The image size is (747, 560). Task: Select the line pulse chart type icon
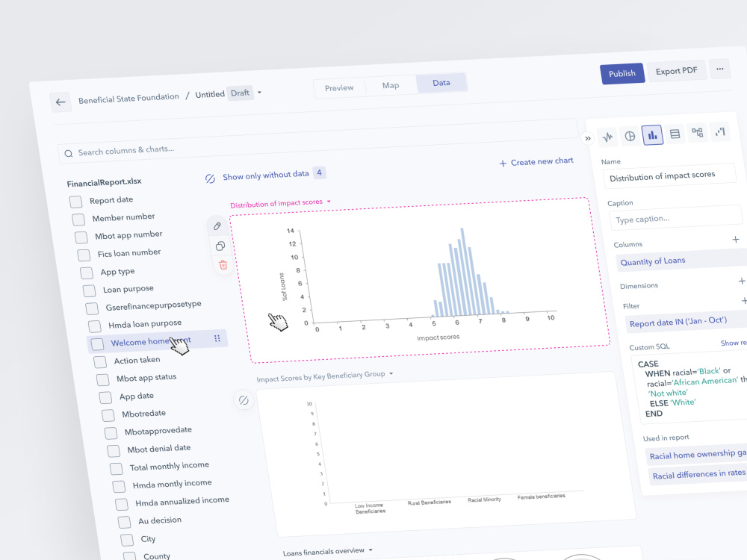tap(607, 137)
